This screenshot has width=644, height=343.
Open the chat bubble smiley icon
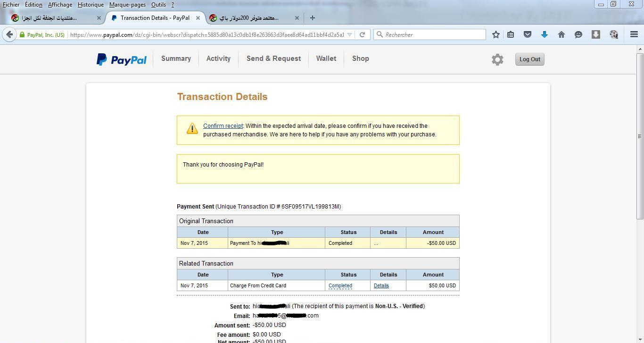[578, 34]
